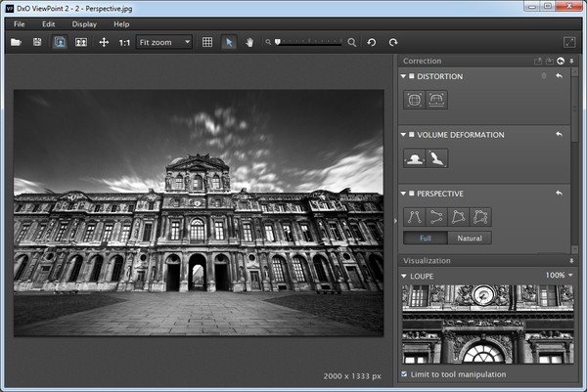Select the hand pan tool
Viewport: 587px width, 392px height.
[x=249, y=42]
